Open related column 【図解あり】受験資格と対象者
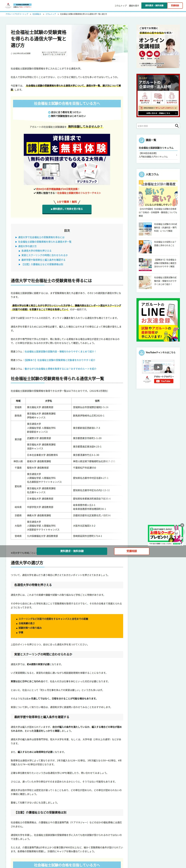The height and width of the screenshot is (868, 186). 60,360
